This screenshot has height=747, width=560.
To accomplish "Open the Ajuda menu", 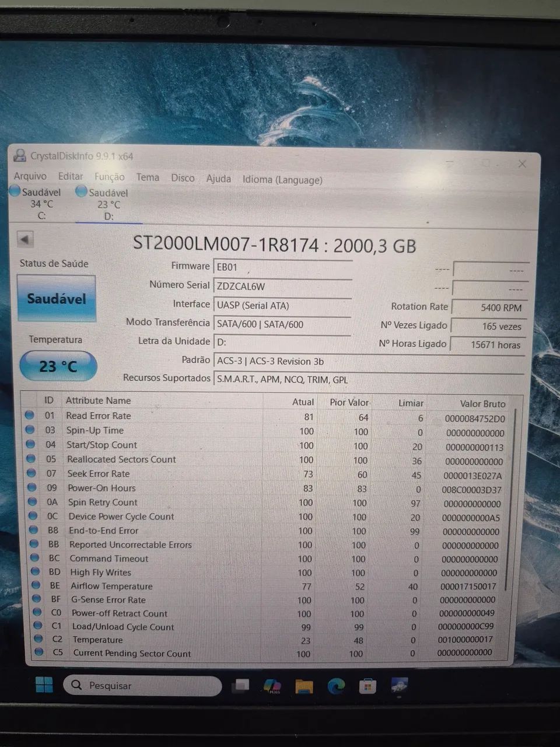I will (x=219, y=179).
